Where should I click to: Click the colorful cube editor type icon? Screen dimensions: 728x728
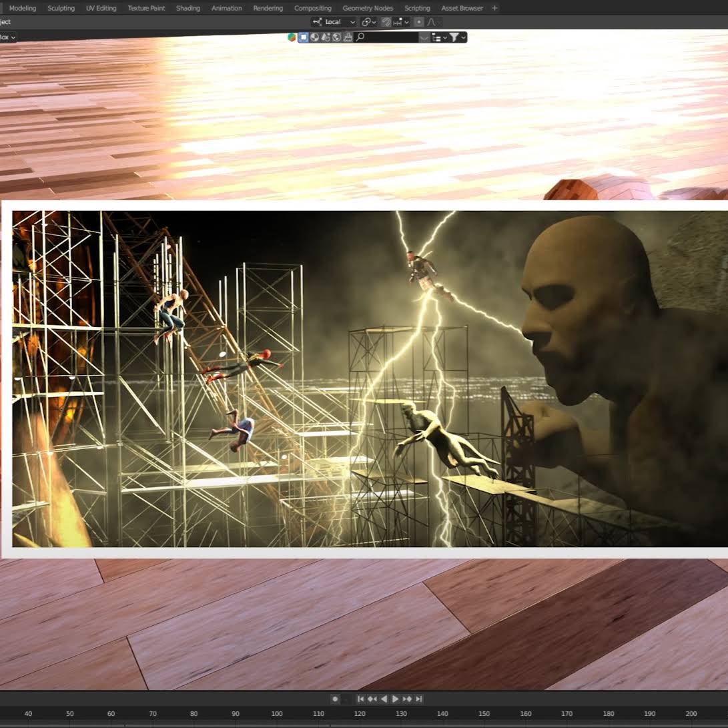coord(292,37)
